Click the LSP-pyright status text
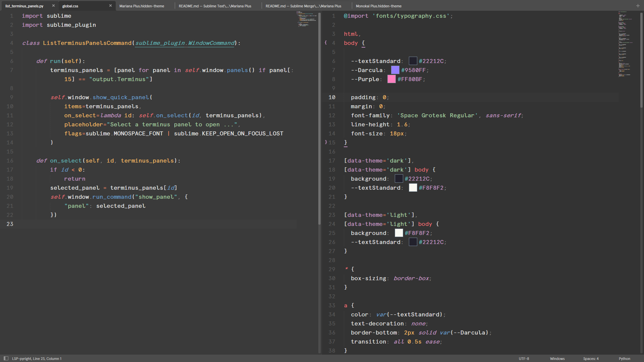The image size is (644, 362). coord(22,359)
